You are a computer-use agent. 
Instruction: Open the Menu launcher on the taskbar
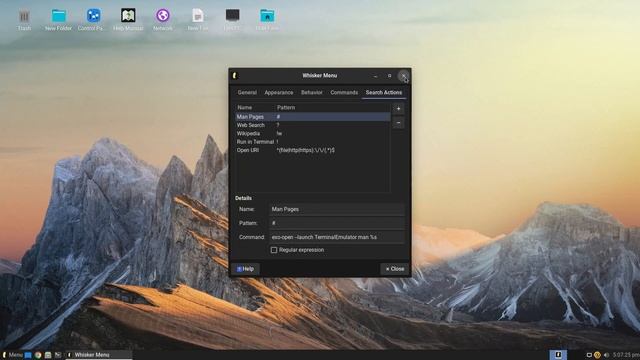click(13, 355)
